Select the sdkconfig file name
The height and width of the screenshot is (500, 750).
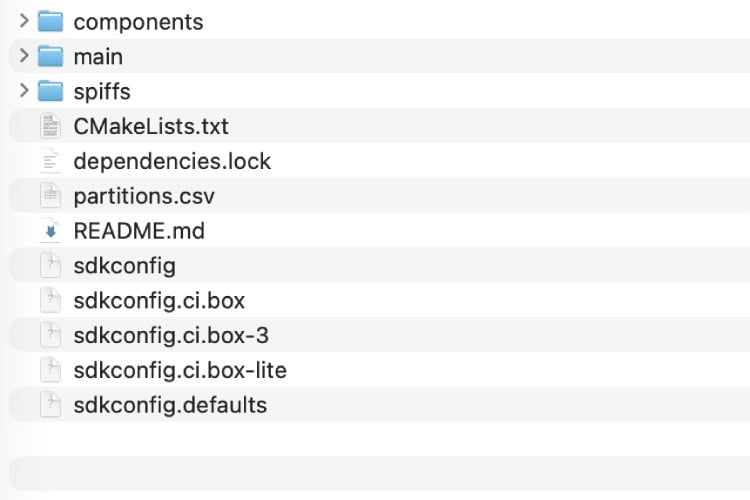(x=124, y=266)
